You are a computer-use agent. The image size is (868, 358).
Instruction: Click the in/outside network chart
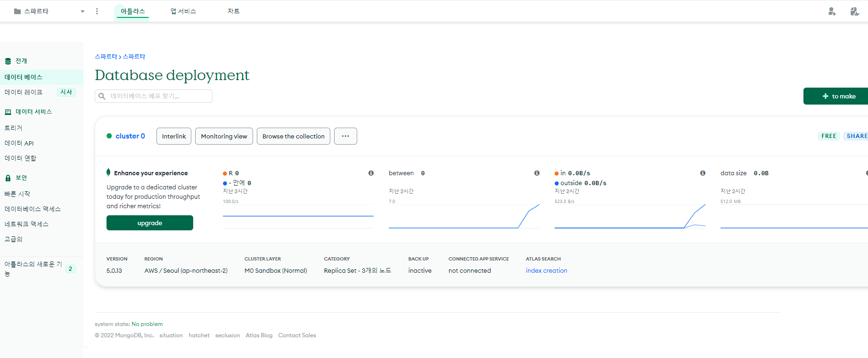click(630, 216)
